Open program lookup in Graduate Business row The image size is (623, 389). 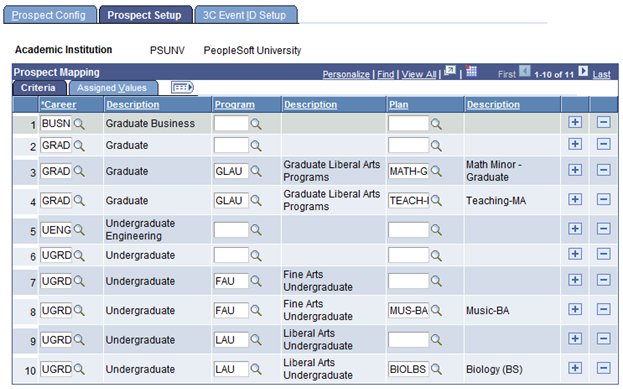pyautogui.click(x=256, y=124)
